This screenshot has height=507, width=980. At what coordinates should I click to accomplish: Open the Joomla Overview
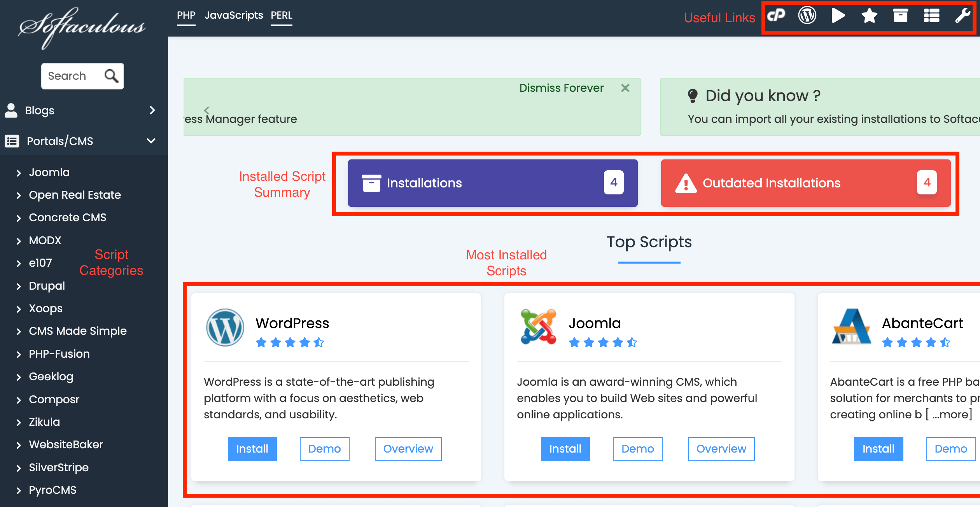721,449
